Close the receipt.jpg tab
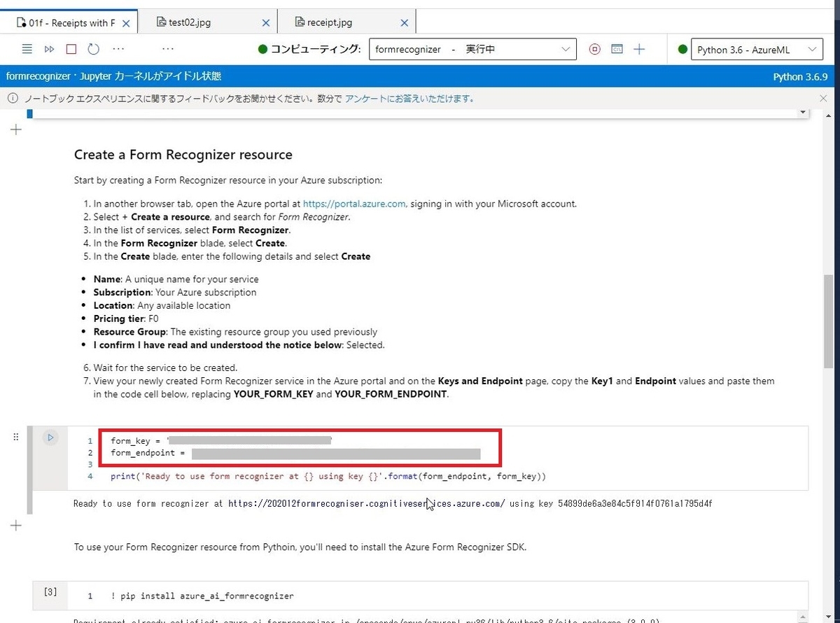The width and height of the screenshot is (840, 623). coord(404,22)
